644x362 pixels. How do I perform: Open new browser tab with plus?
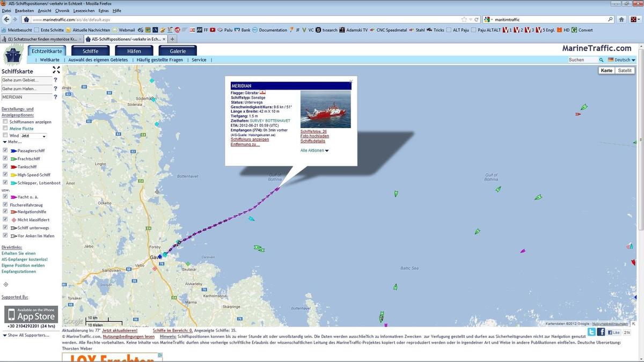click(x=172, y=39)
